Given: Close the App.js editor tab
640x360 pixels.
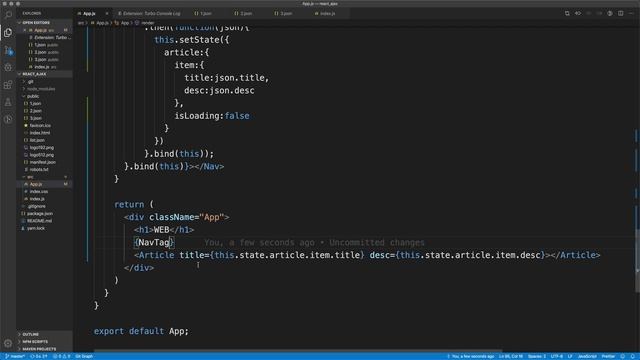Looking at the screenshot, I should point(107,13).
